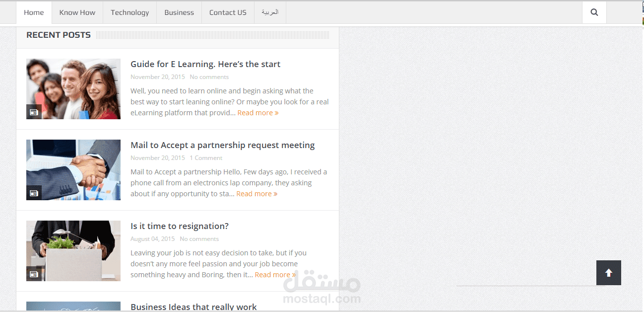Screen dimensions: 644x312
Task: Open the search icon in navigation bar
Action: pyautogui.click(x=594, y=12)
